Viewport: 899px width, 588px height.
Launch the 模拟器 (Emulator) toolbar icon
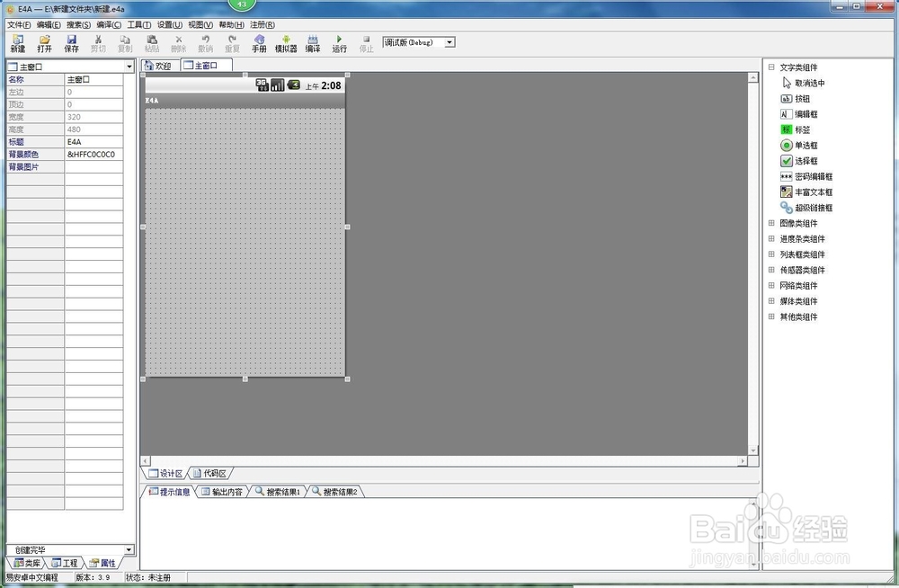[x=286, y=43]
